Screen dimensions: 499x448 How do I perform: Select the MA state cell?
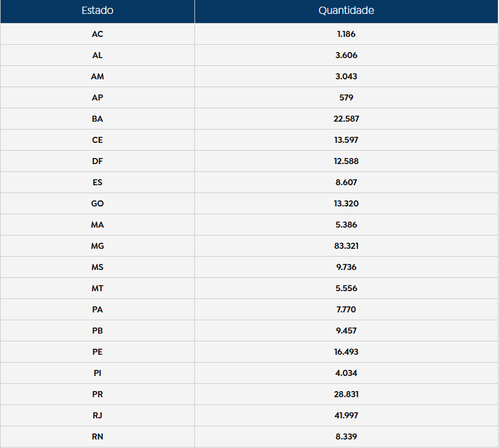pos(97,225)
